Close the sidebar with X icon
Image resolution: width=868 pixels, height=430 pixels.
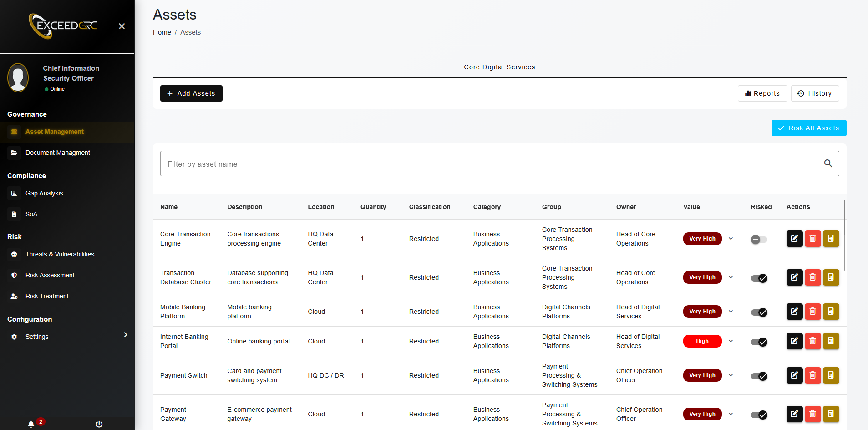pyautogui.click(x=122, y=26)
